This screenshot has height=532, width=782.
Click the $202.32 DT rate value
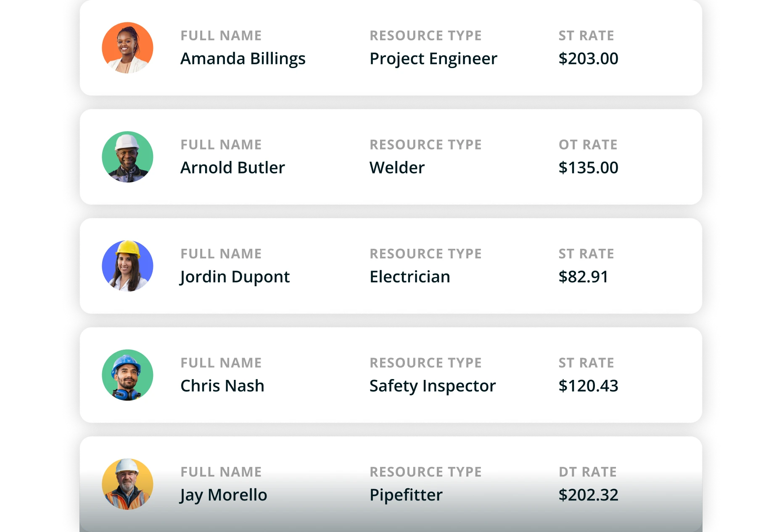(588, 495)
